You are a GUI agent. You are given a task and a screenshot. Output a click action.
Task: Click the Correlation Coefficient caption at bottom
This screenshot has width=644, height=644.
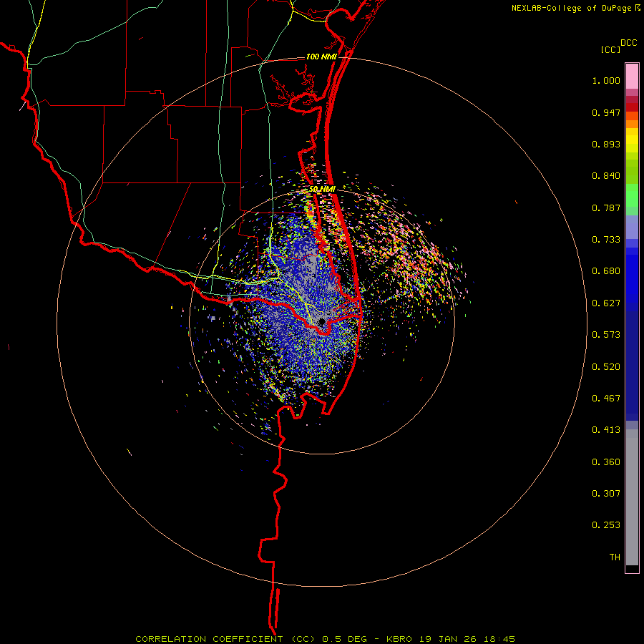click(x=325, y=639)
